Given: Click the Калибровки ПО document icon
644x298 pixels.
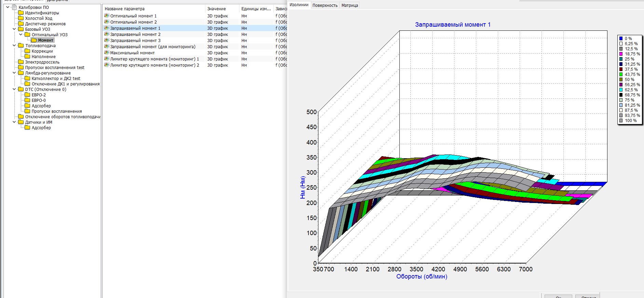Looking at the screenshot, I should click(14, 7).
